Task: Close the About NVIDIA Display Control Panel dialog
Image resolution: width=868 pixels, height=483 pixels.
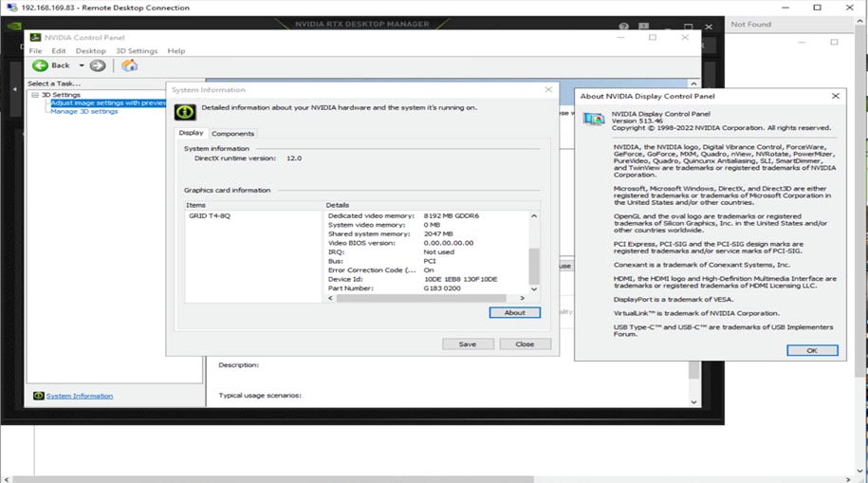Action: pyautogui.click(x=836, y=96)
